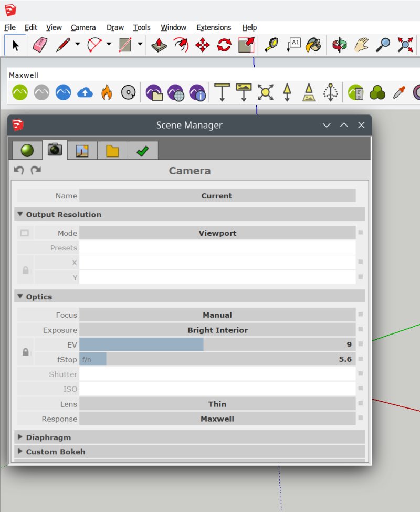Open the Extensions menu
The image size is (420, 512).
tap(214, 27)
